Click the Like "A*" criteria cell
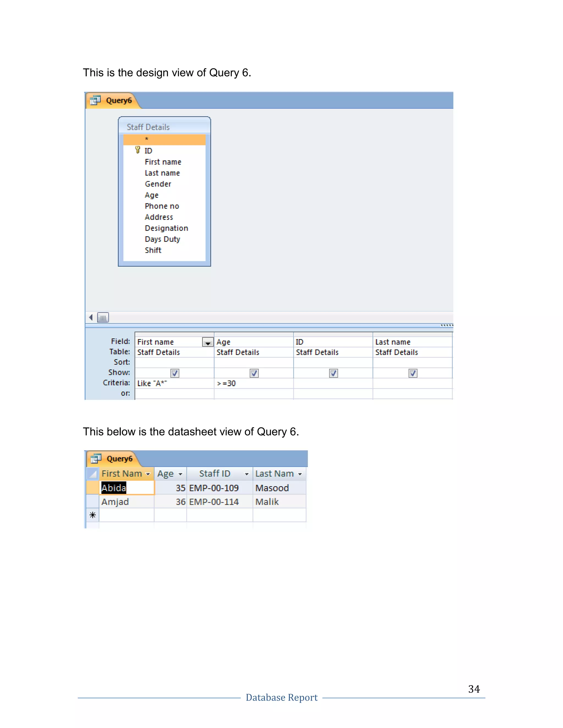The height and width of the screenshot is (728, 563). point(175,383)
